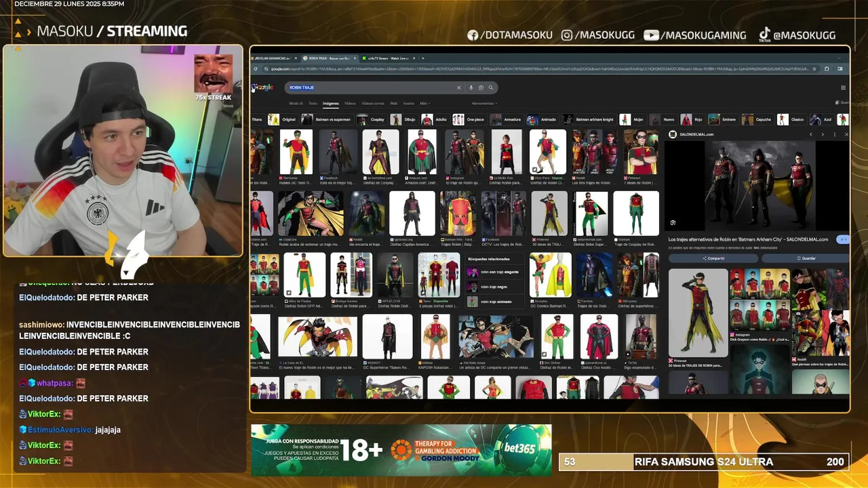Viewport: 868px width, 488px height.
Task: Select related search robin traje animado
Action: pyautogui.click(x=493, y=302)
